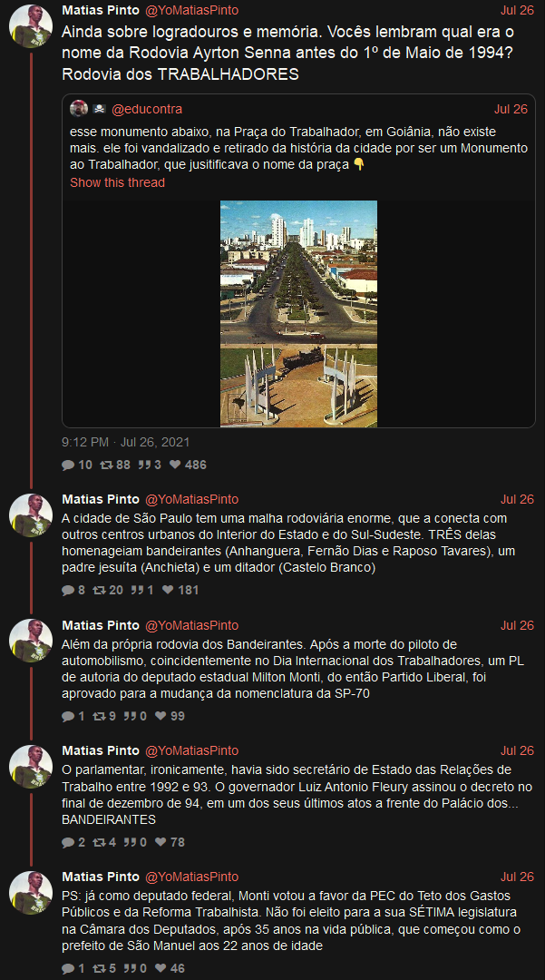
Task: Click the retweet icon with 9 count
Action: click(x=99, y=716)
